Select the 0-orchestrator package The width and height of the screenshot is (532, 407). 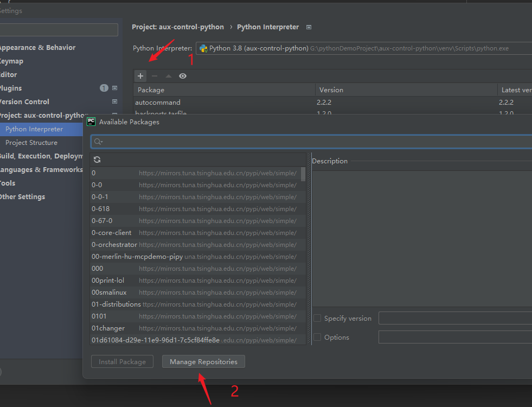pos(198,245)
